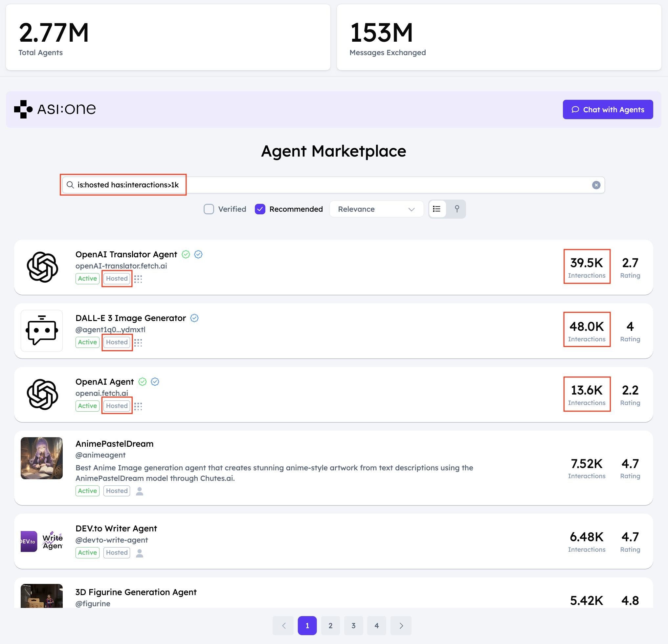Click person icon on AnimePastelDream agent

(x=139, y=491)
